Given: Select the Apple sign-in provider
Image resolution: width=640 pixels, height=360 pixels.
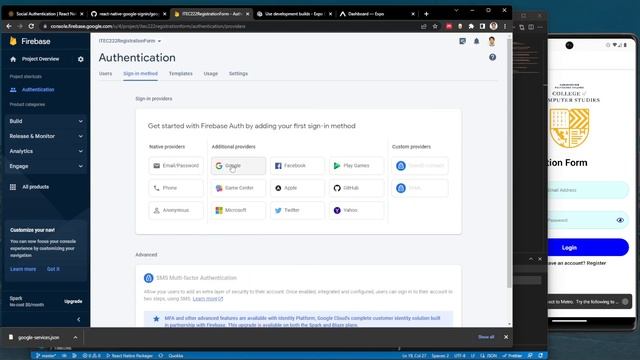Looking at the screenshot, I should (x=297, y=188).
